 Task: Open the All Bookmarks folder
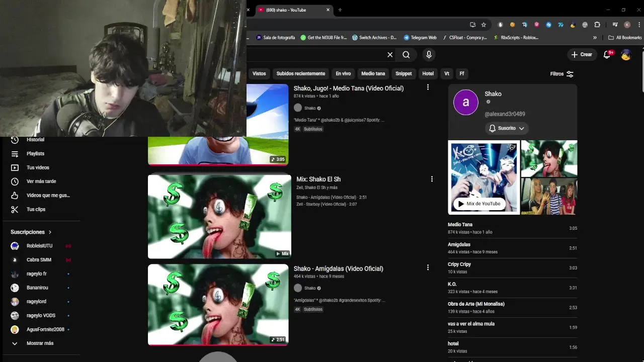click(625, 38)
